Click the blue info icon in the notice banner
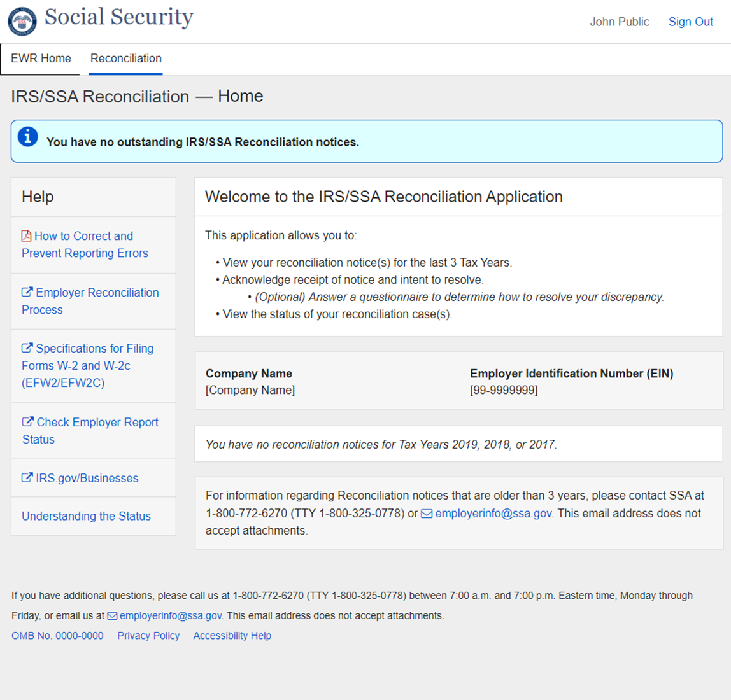This screenshot has height=700, width=731. click(27, 137)
